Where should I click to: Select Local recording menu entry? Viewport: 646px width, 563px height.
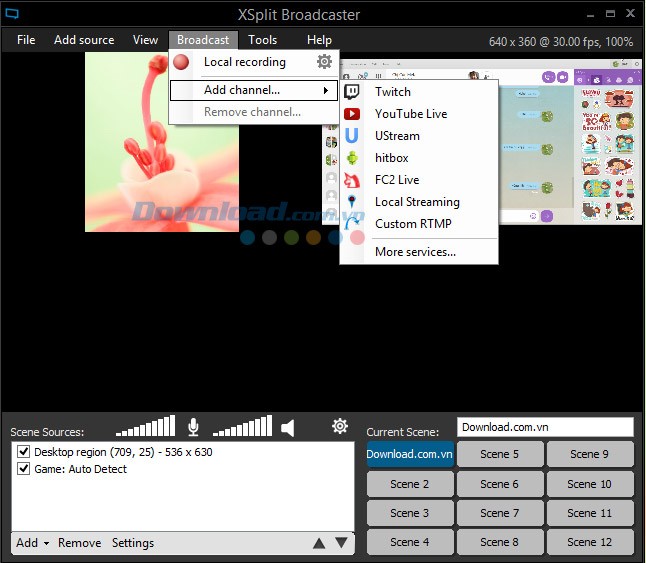click(254, 62)
